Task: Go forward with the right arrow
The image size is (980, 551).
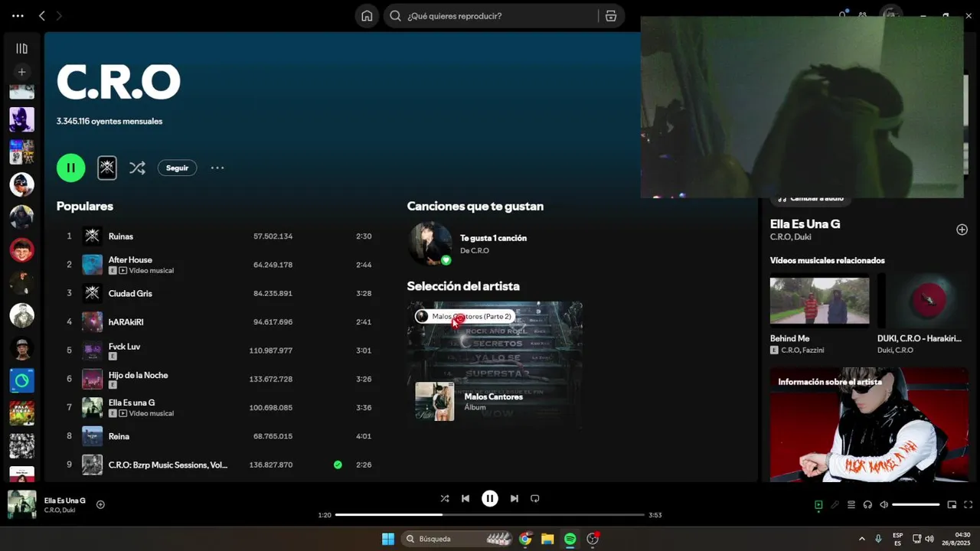Action: 60,15
